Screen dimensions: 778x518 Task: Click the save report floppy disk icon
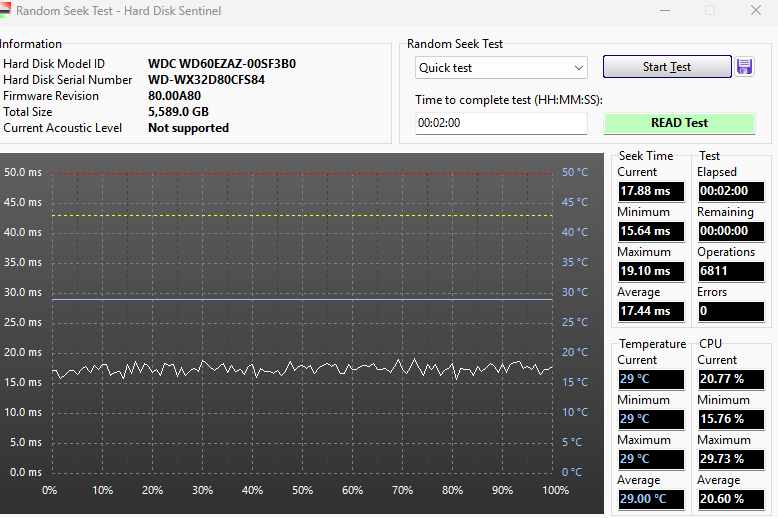coord(744,66)
